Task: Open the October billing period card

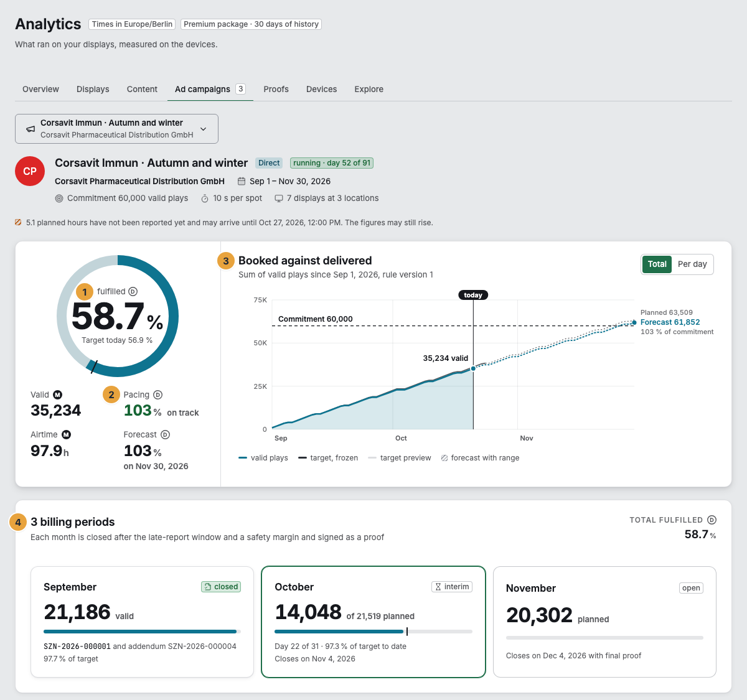Action: tap(374, 622)
